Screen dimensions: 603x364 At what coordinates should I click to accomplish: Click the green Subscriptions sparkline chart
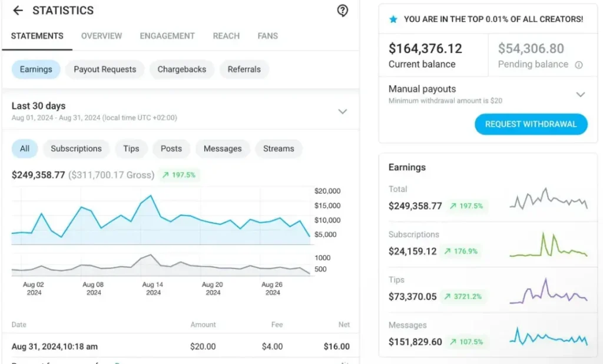(x=548, y=244)
